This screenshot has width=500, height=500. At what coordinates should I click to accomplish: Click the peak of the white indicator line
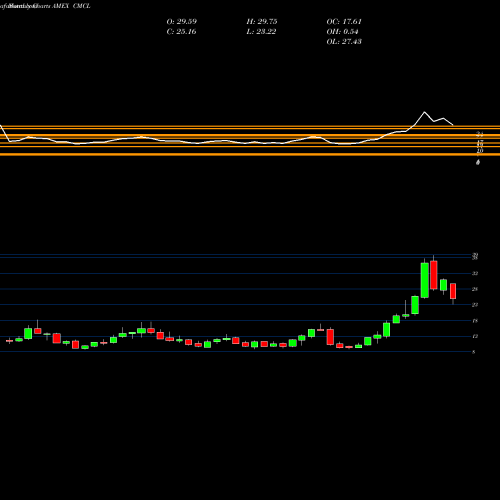[424, 112]
